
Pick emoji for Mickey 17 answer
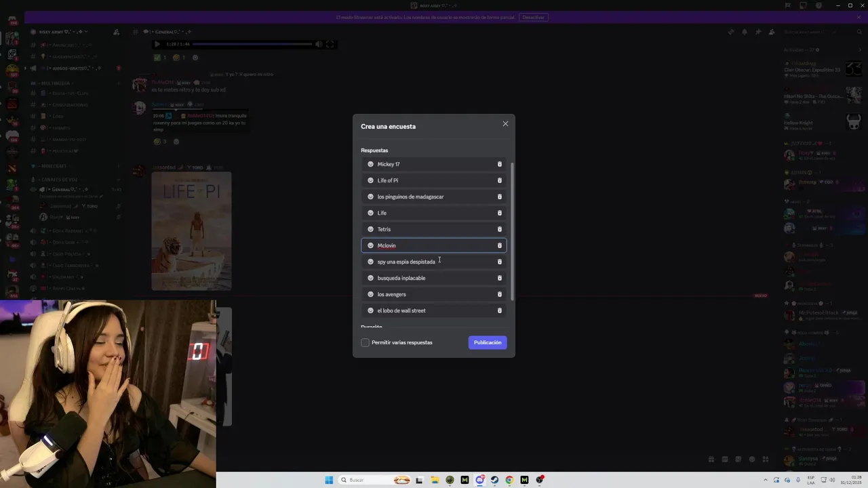(x=370, y=164)
